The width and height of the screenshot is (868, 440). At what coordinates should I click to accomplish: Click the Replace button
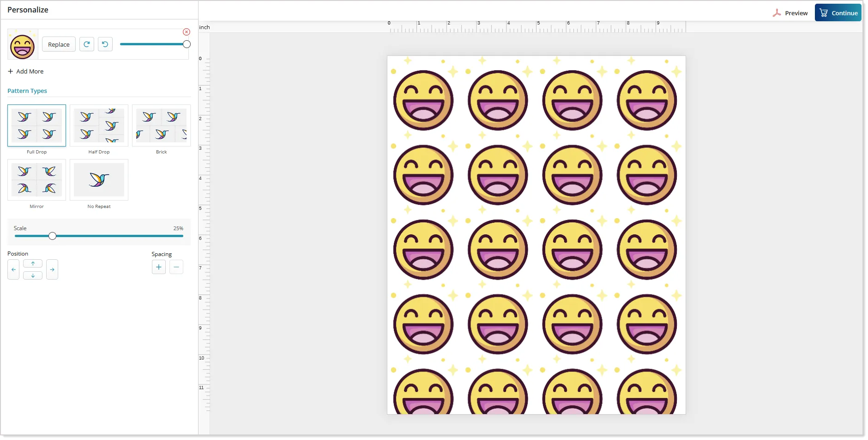pos(59,44)
